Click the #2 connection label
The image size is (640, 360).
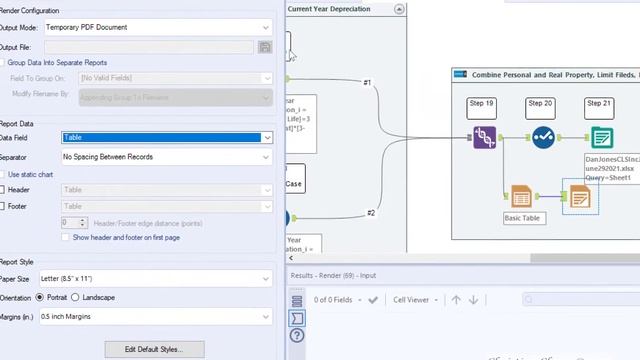[x=371, y=213]
